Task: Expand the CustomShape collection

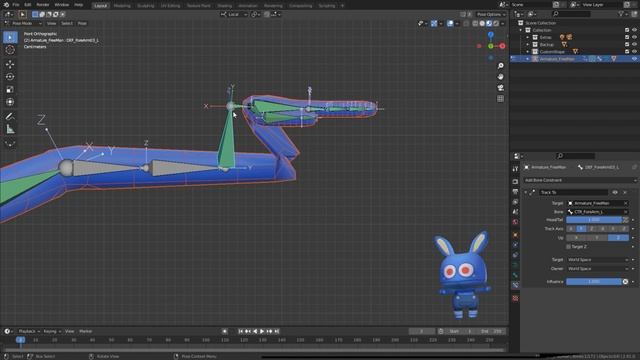Action: pyautogui.click(x=527, y=51)
